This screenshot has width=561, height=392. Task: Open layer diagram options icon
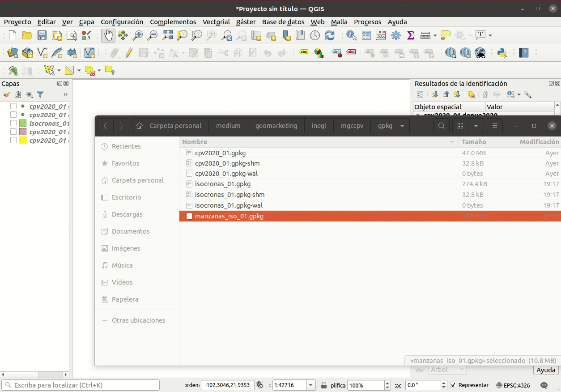coord(319,53)
